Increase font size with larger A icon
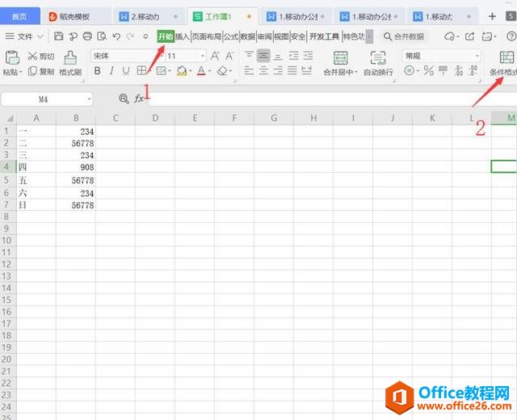The image size is (517, 420). [x=215, y=56]
